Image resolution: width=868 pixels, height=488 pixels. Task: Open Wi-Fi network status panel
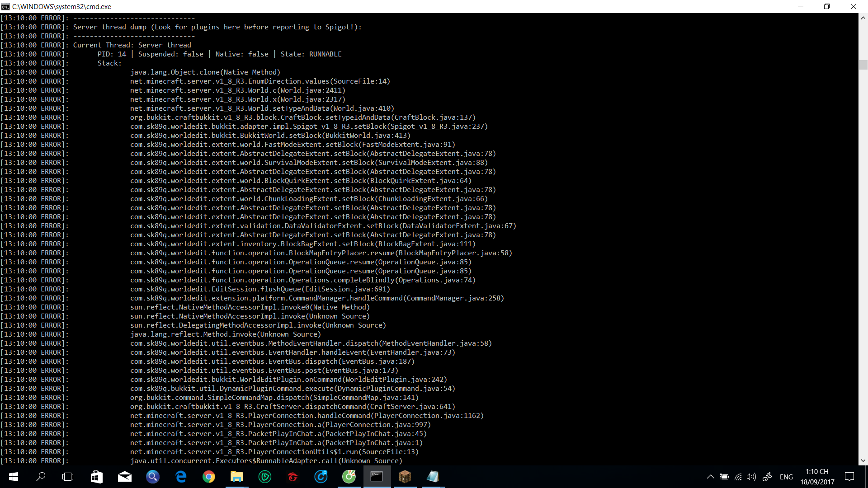(738, 477)
